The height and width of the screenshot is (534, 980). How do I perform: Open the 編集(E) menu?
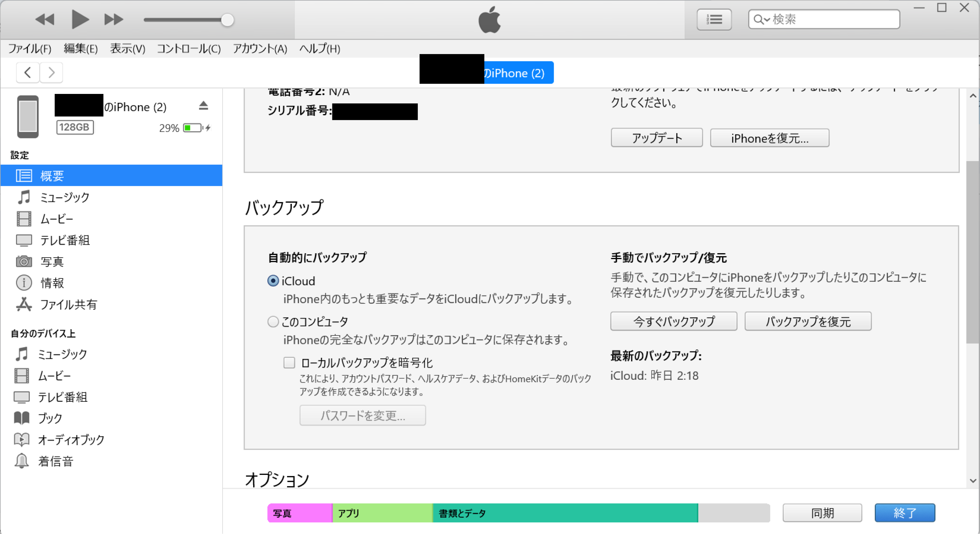click(x=81, y=49)
